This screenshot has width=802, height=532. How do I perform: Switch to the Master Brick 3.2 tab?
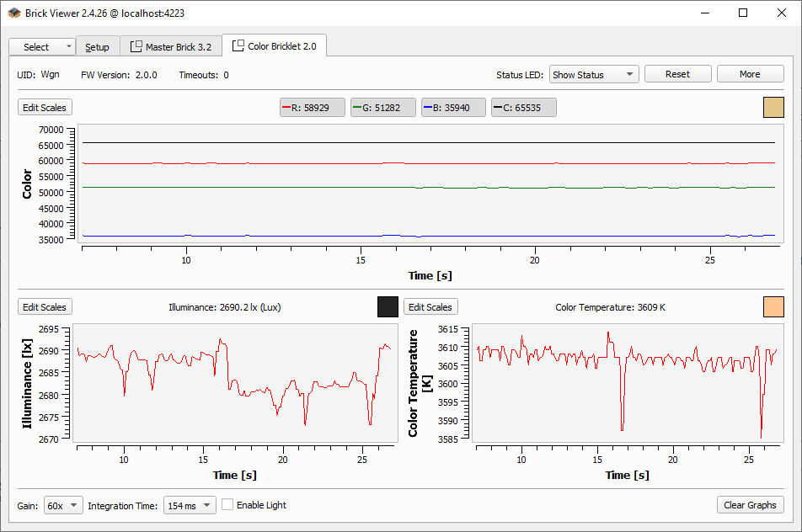click(170, 47)
